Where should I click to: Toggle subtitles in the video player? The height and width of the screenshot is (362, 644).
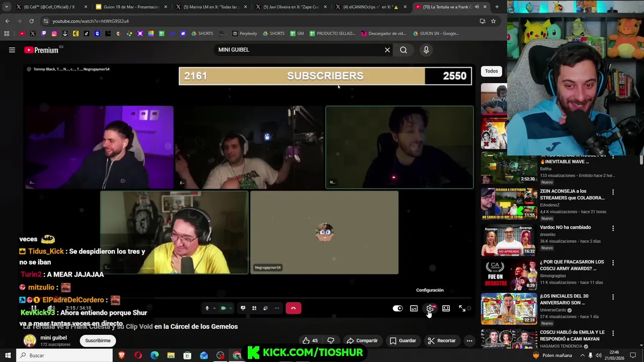tap(414, 308)
